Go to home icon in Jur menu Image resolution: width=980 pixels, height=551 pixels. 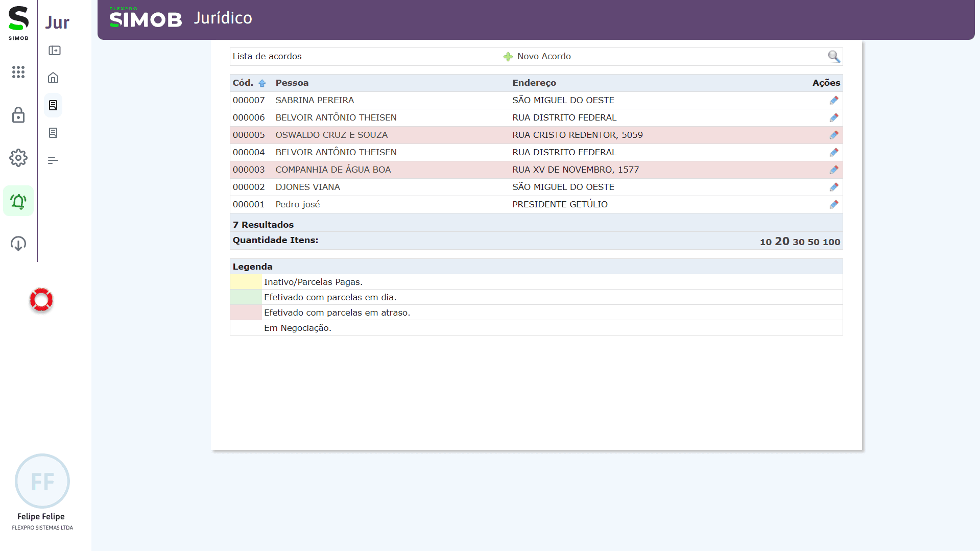(x=53, y=78)
